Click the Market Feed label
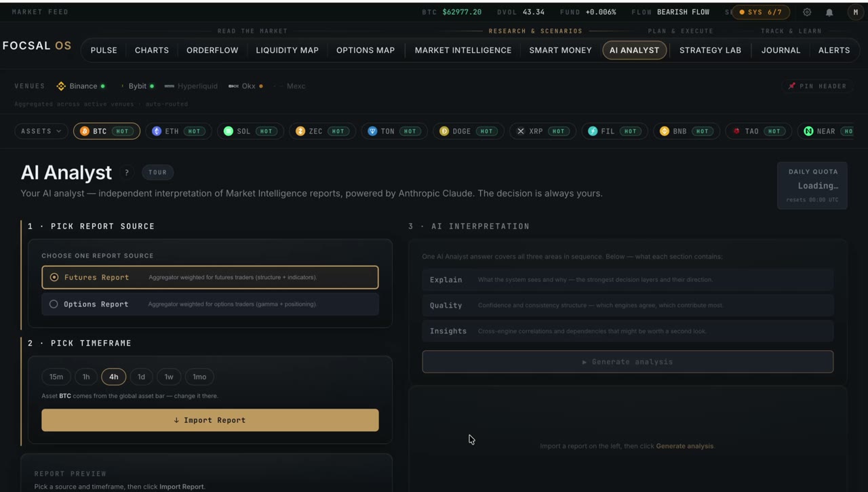868x492 pixels. coord(40,12)
